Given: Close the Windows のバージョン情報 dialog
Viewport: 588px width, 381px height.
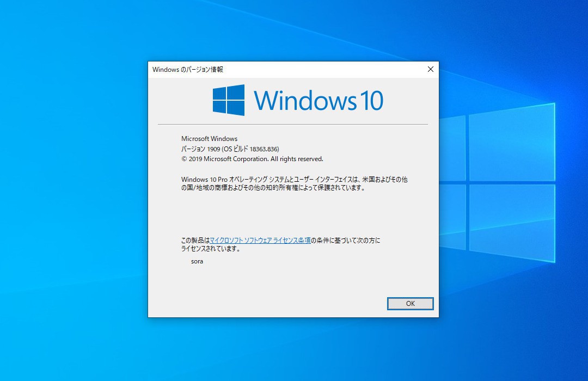Looking at the screenshot, I should (x=431, y=69).
